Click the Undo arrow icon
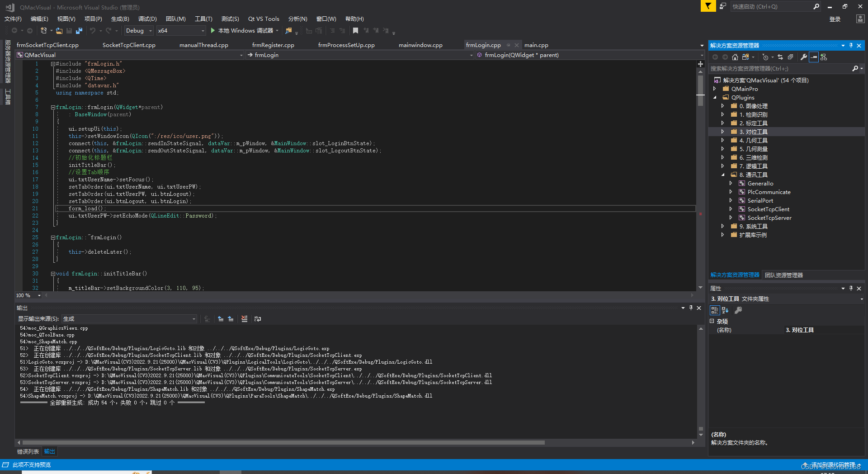The height and width of the screenshot is (474, 868). point(93,31)
